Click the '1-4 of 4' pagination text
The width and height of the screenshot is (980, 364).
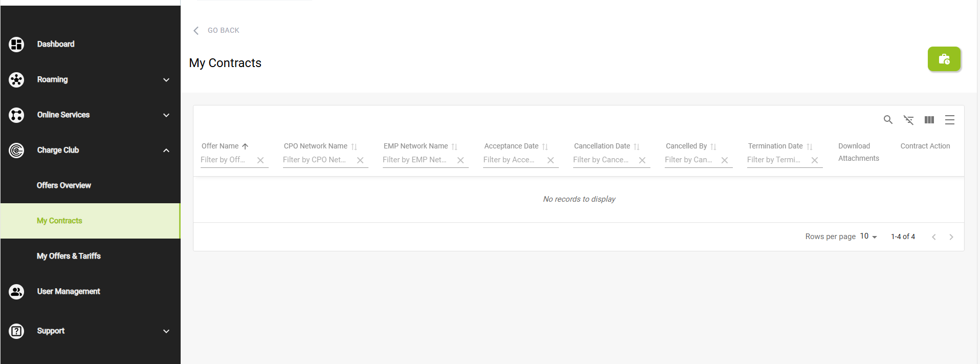(903, 237)
